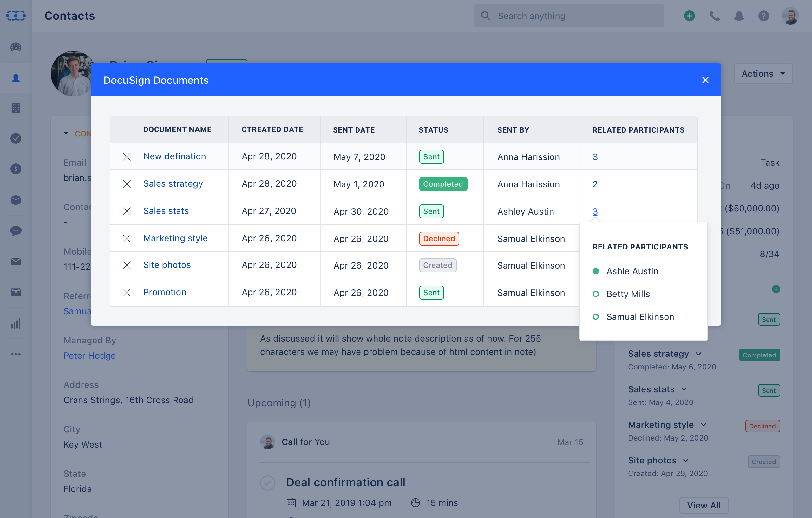812x518 pixels.
Task: Select Ashle Austin in participants popup
Action: pyautogui.click(x=632, y=271)
